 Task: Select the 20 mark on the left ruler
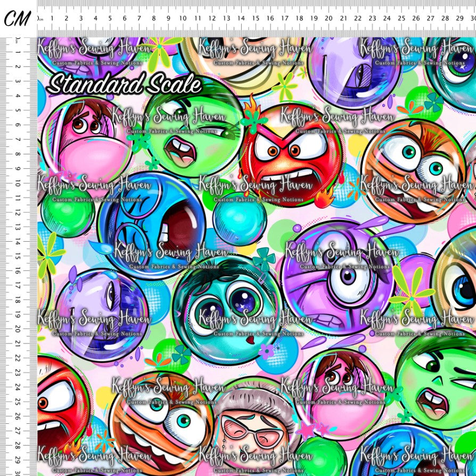(18, 329)
